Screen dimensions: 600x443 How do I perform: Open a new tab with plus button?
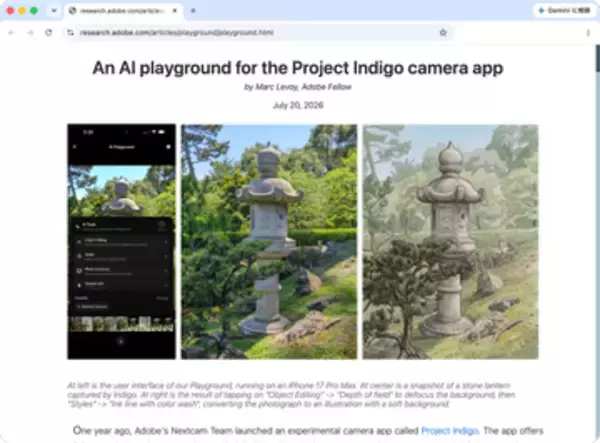pos(193,11)
